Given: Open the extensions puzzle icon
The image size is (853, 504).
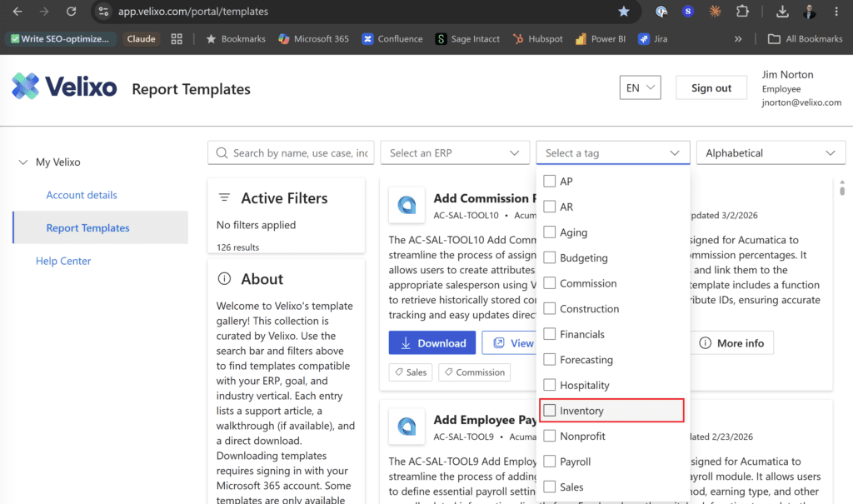Looking at the screenshot, I should [x=742, y=12].
